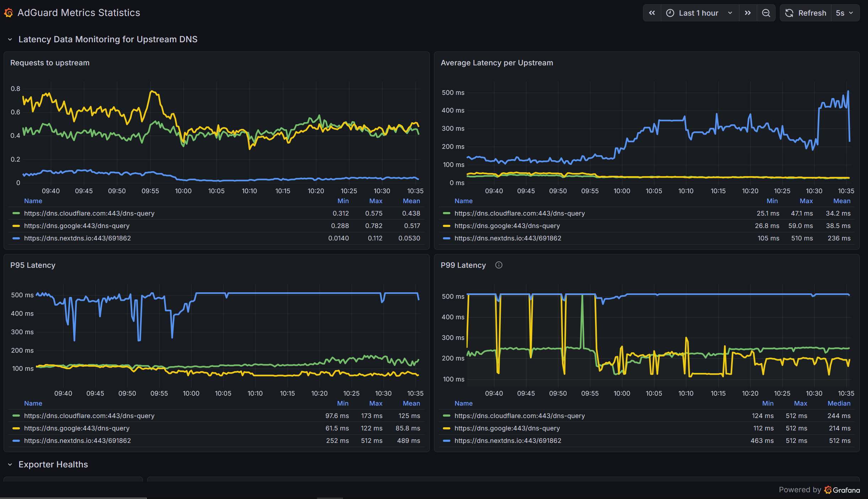Toggle dns.google series in Requests to upstream legend

point(77,226)
